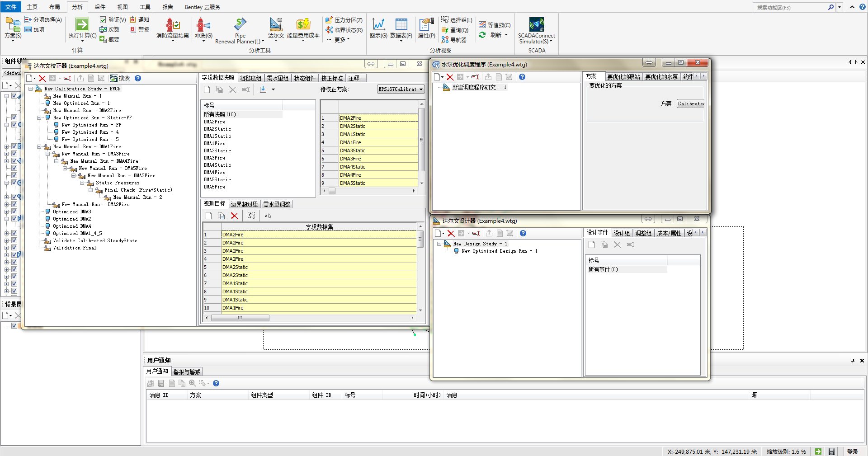Click 刷新 refresh icon

[482, 35]
